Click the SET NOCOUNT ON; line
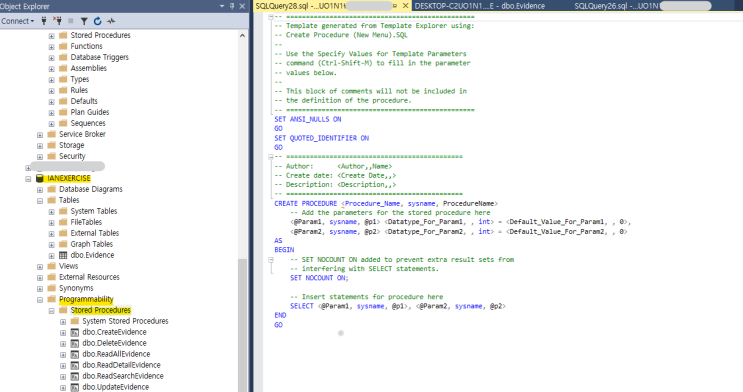Viewport: 743px width, 392px height. [x=319, y=278]
